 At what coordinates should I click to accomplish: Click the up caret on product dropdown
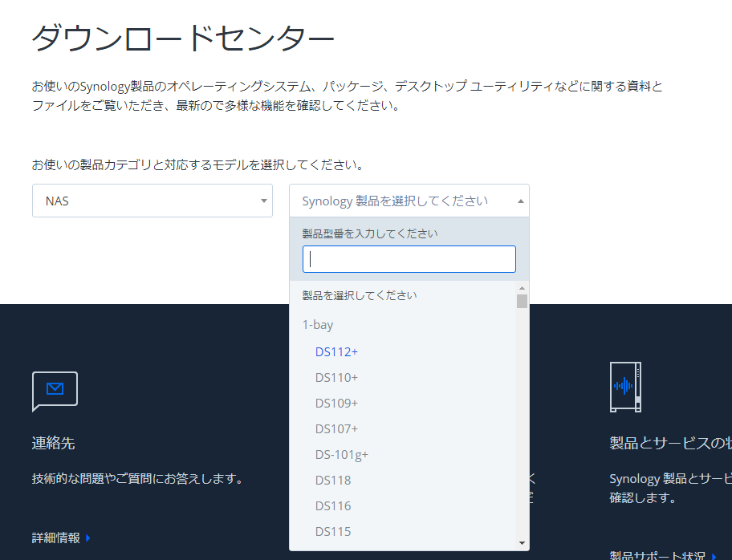click(521, 201)
